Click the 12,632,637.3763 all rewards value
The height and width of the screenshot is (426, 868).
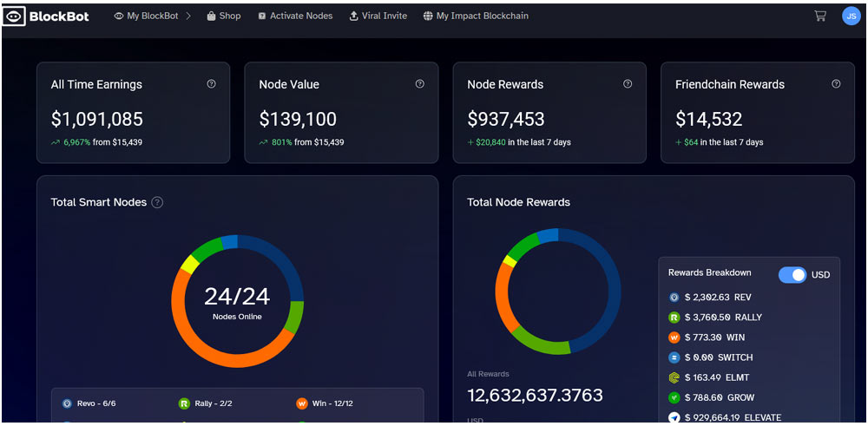535,395
